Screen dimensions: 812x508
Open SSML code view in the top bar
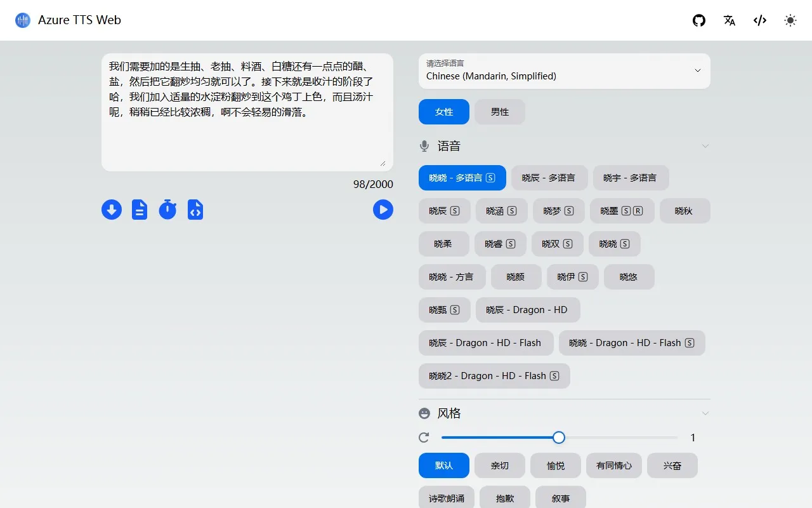click(x=759, y=20)
